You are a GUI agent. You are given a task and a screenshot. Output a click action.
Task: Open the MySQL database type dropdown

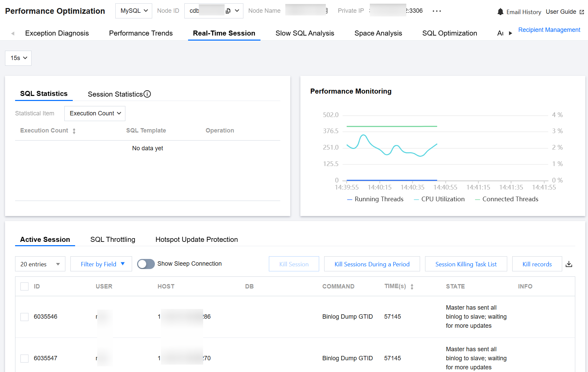click(x=134, y=11)
